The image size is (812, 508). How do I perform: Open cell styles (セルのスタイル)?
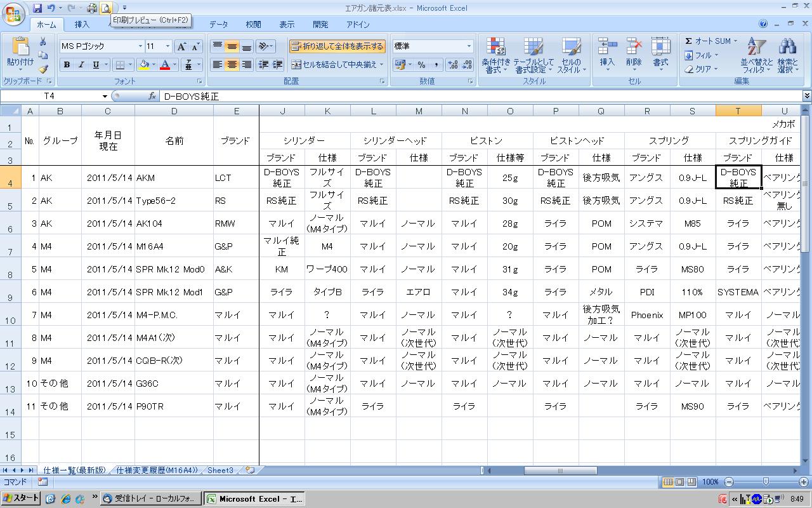570,56
